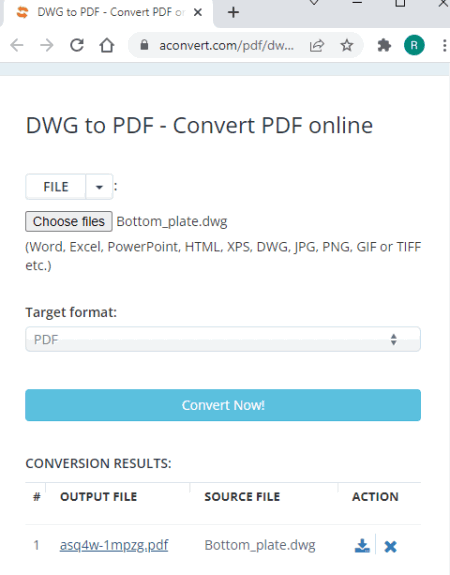Open the asq4w-1mpzg.pdf output link
This screenshot has width=450, height=575.
(x=114, y=545)
